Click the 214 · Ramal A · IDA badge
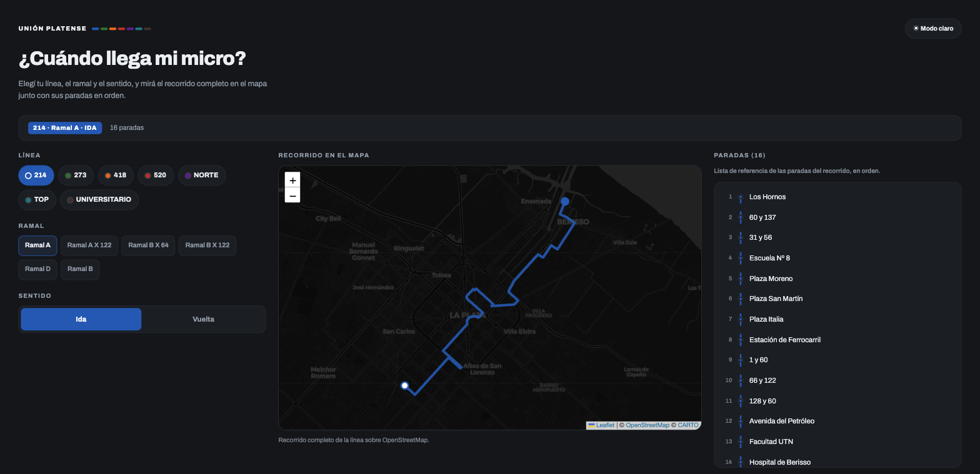 65,128
